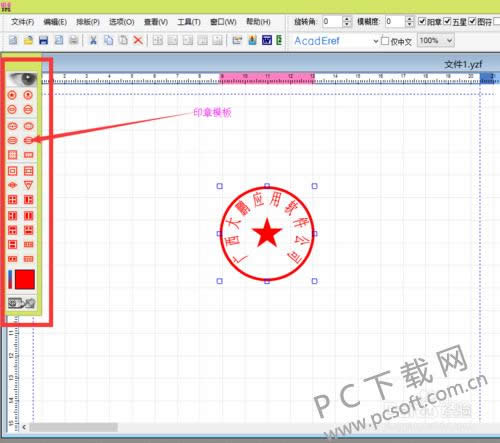Click the 模糊度 input field
500x443 pixels.
395,22
